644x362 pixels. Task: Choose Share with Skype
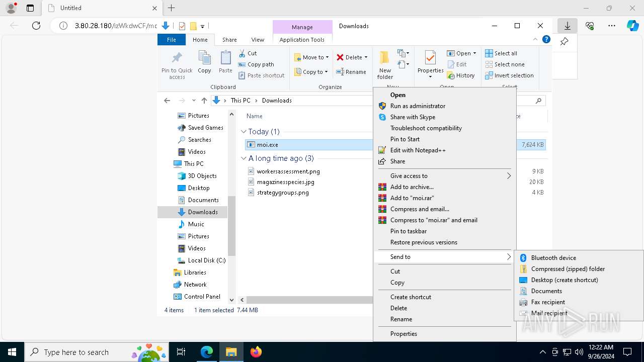click(x=413, y=117)
